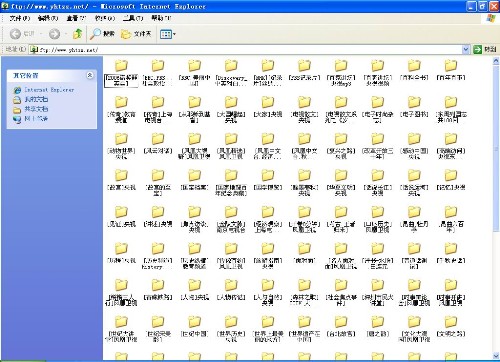This screenshot has width=500, height=362.
Task: Select the [人物传记] folder
Action: point(231,290)
